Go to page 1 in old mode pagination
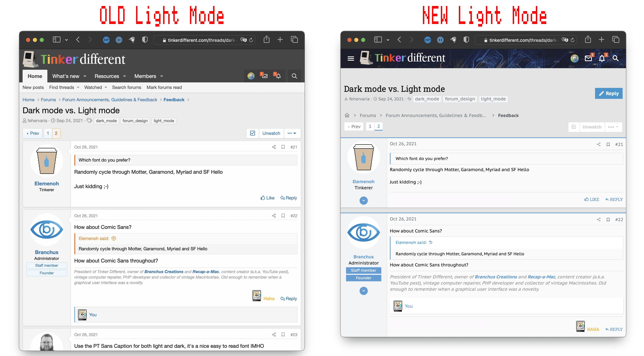Viewport: 644px width, 356px height. 48,133
